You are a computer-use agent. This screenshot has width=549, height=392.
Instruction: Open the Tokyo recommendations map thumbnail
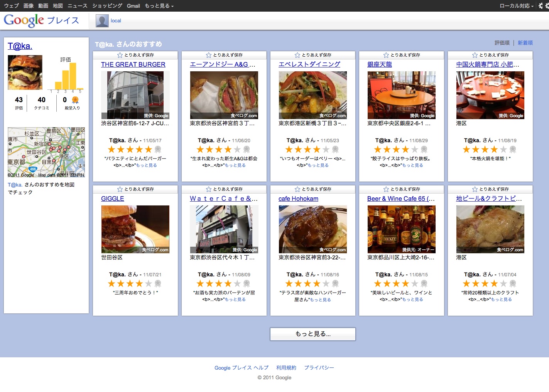tap(46, 152)
